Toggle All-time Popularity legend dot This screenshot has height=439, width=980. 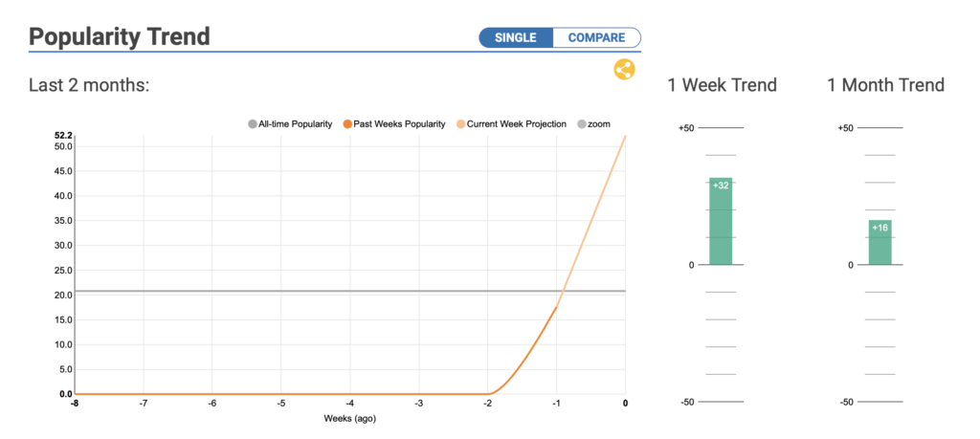pyautogui.click(x=253, y=124)
